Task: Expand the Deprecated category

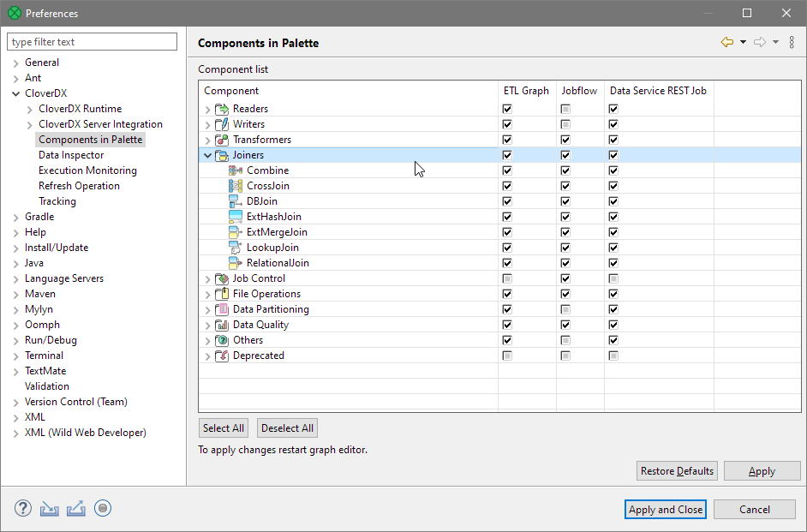Action: click(x=206, y=356)
